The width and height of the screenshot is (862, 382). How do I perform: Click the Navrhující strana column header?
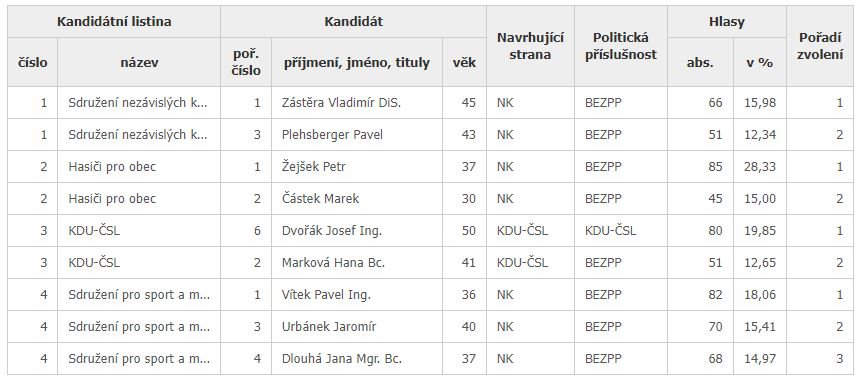531,46
